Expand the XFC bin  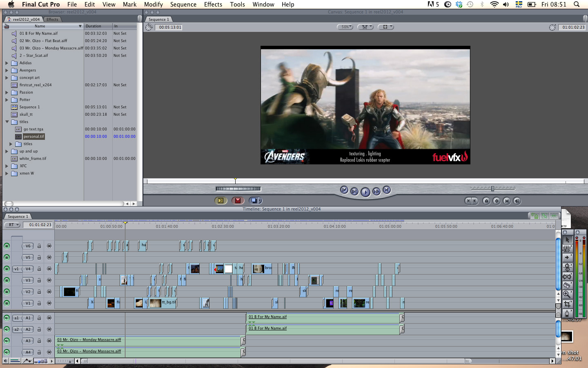pos(7,166)
